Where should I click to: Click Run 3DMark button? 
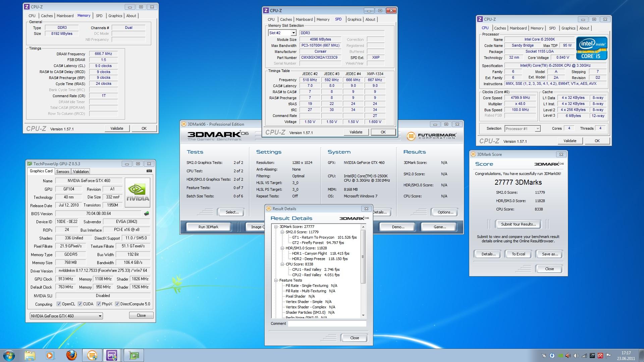(x=208, y=227)
